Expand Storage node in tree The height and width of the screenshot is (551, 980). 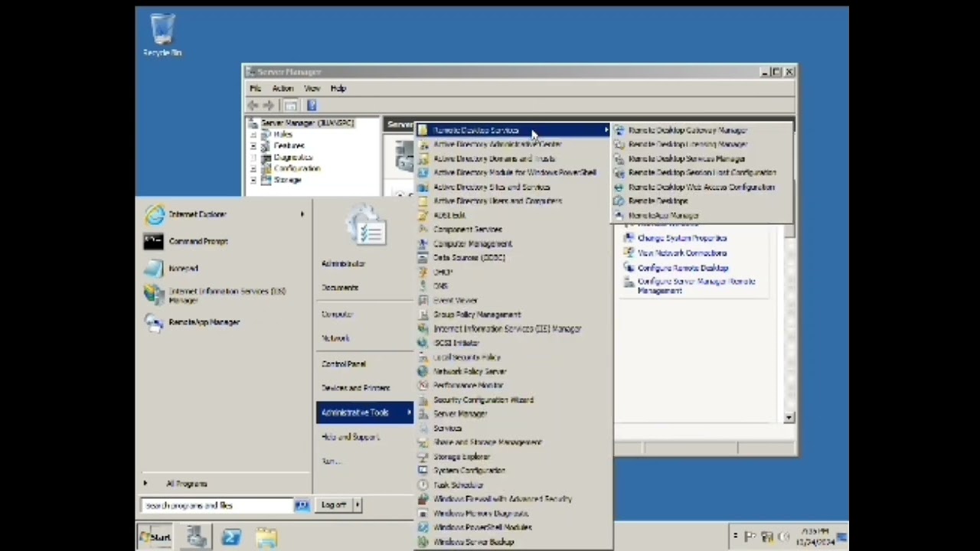253,180
